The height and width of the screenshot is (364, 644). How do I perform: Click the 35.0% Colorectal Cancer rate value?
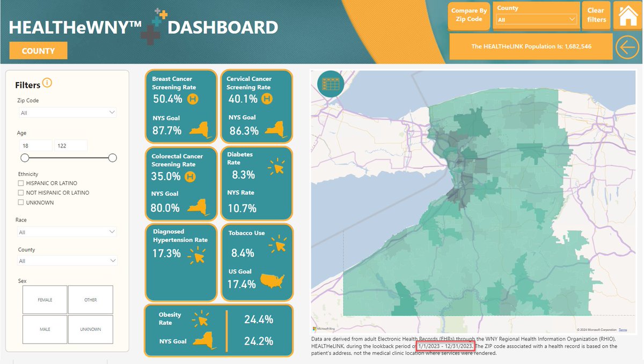pos(166,176)
